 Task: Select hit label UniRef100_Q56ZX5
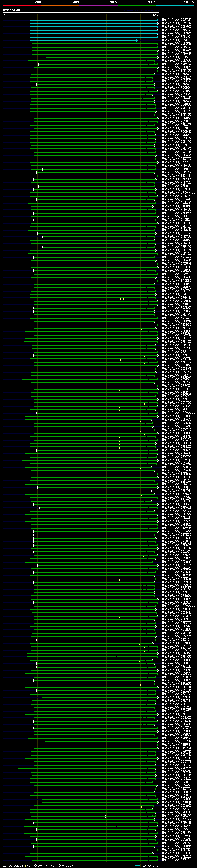177,47
